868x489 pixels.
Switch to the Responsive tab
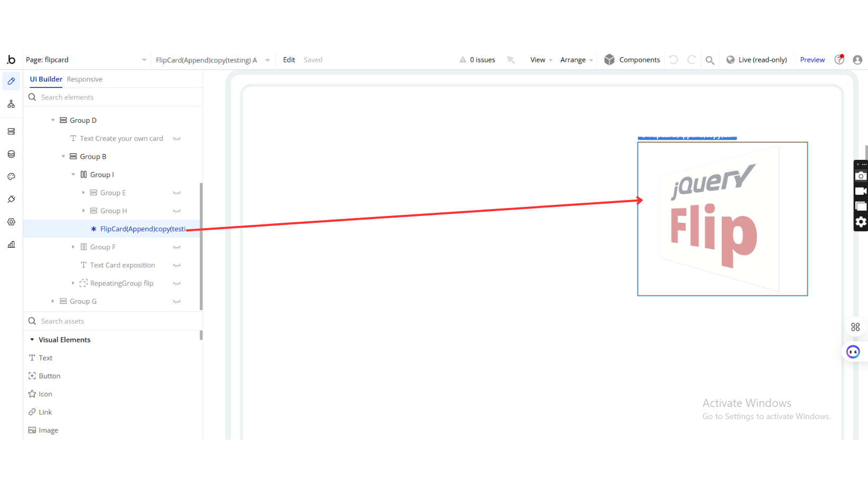(85, 79)
